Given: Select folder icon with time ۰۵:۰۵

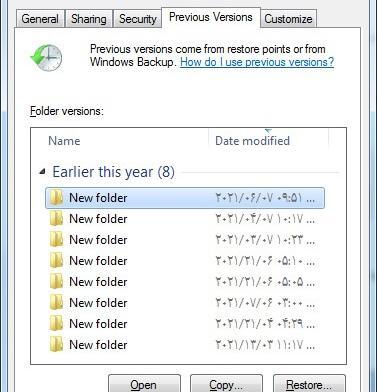Looking at the screenshot, I should (x=56, y=282).
